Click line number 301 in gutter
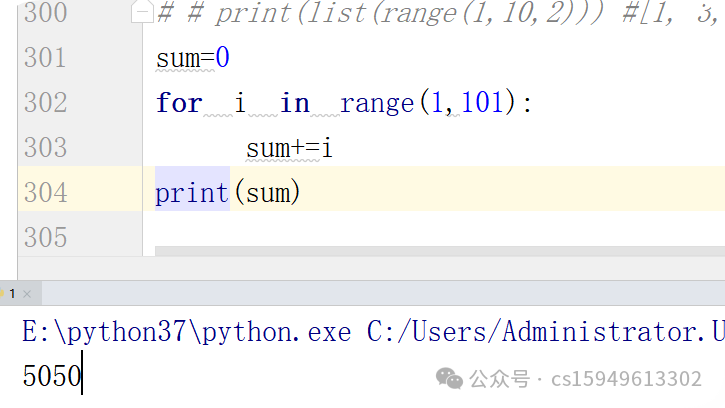 point(45,58)
